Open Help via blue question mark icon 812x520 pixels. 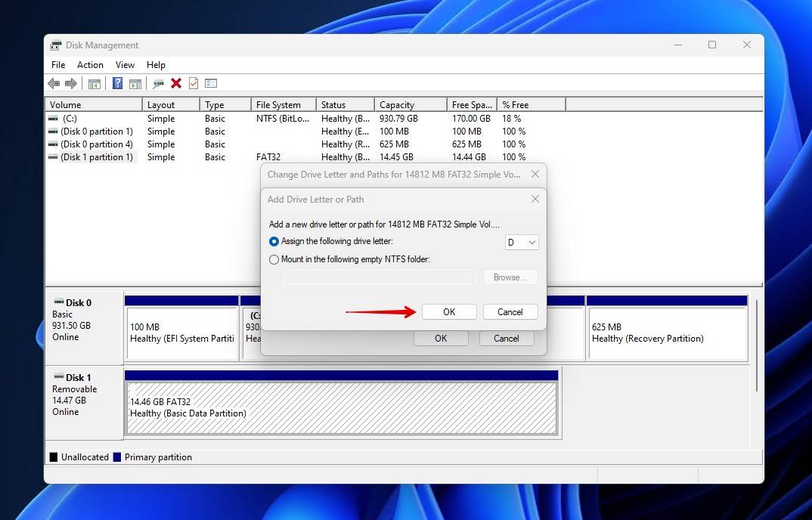point(117,83)
